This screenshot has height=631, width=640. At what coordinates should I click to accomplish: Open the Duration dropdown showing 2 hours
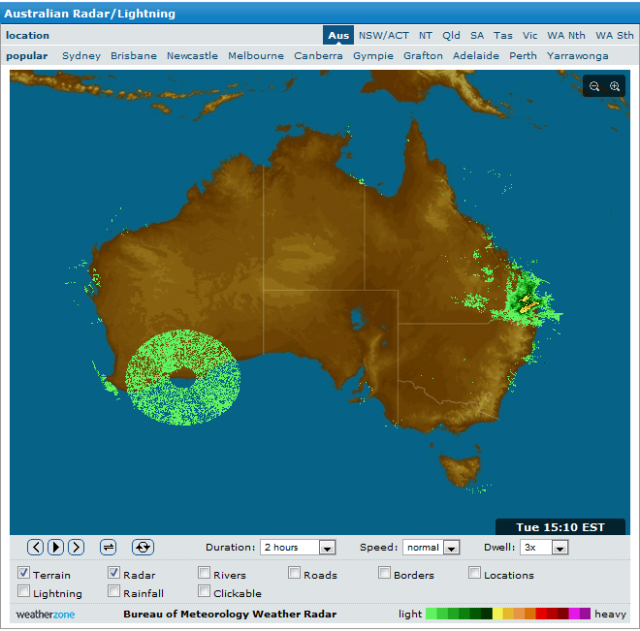(x=298, y=547)
